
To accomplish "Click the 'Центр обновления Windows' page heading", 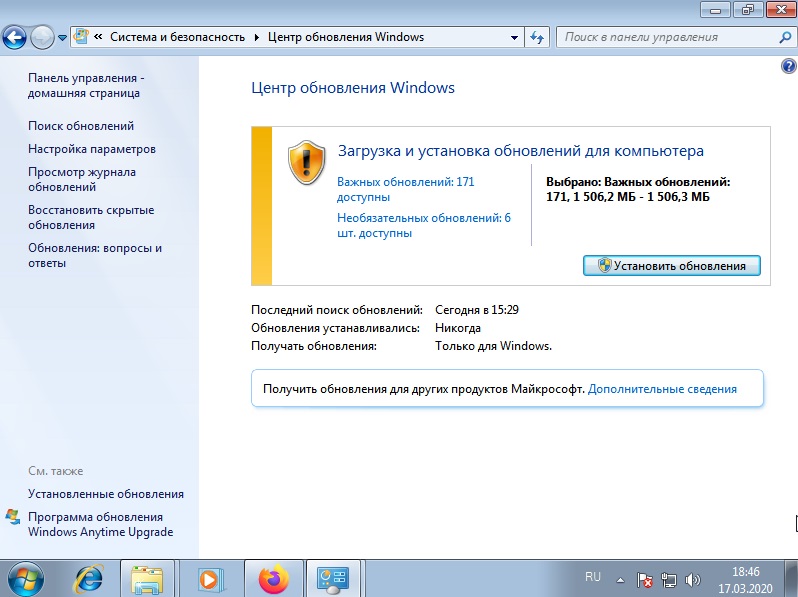I will (x=353, y=88).
